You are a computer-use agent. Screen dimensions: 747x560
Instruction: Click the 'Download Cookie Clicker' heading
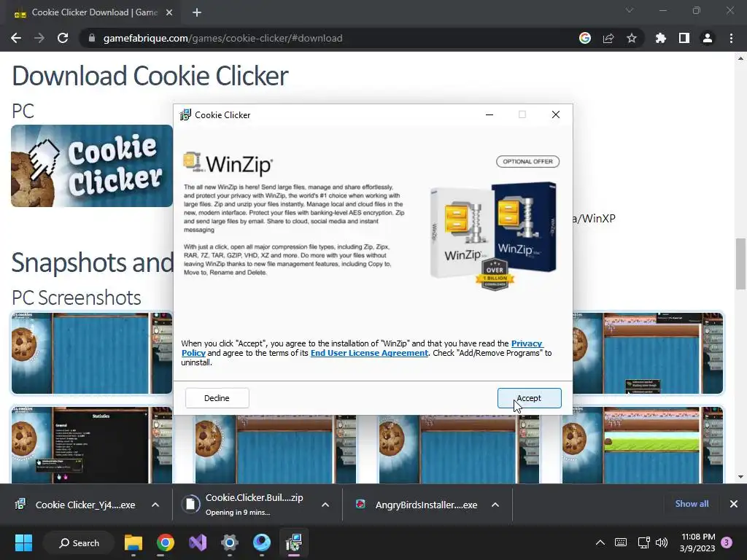point(150,76)
